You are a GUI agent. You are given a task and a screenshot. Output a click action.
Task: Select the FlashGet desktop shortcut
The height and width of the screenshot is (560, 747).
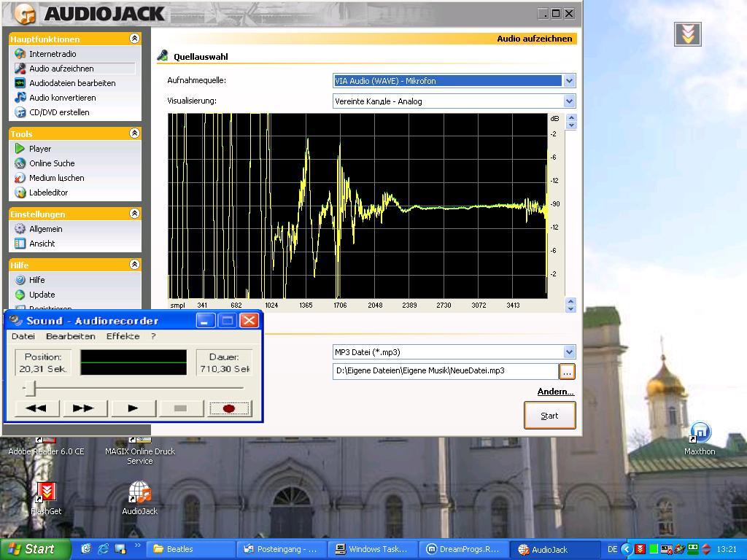(46, 499)
